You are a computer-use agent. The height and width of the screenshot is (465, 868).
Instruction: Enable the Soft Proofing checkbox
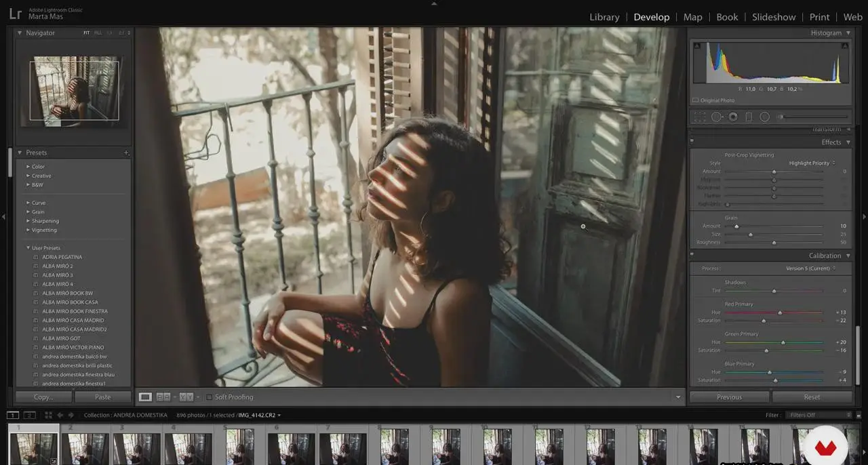click(209, 397)
